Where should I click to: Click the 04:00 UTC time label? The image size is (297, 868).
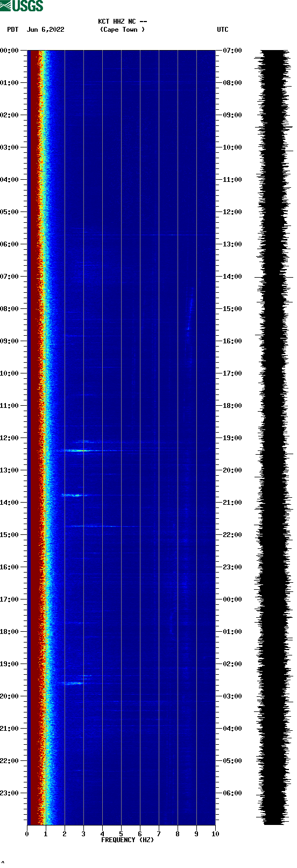[232, 729]
